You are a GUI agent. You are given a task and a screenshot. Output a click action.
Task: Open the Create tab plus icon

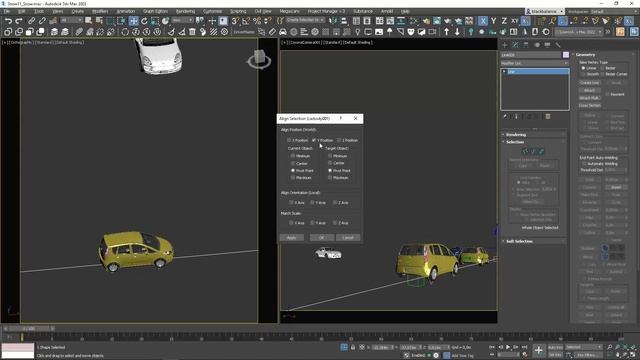[x=505, y=45]
